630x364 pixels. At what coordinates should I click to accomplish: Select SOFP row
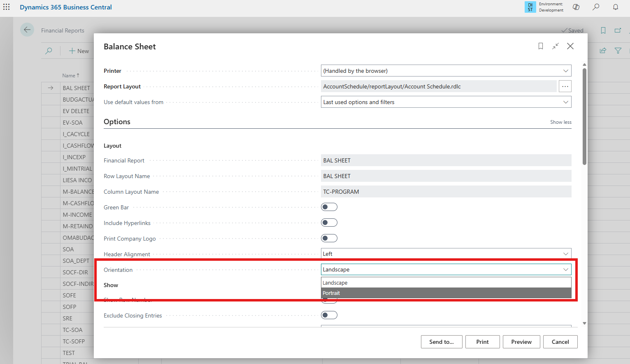(x=69, y=307)
